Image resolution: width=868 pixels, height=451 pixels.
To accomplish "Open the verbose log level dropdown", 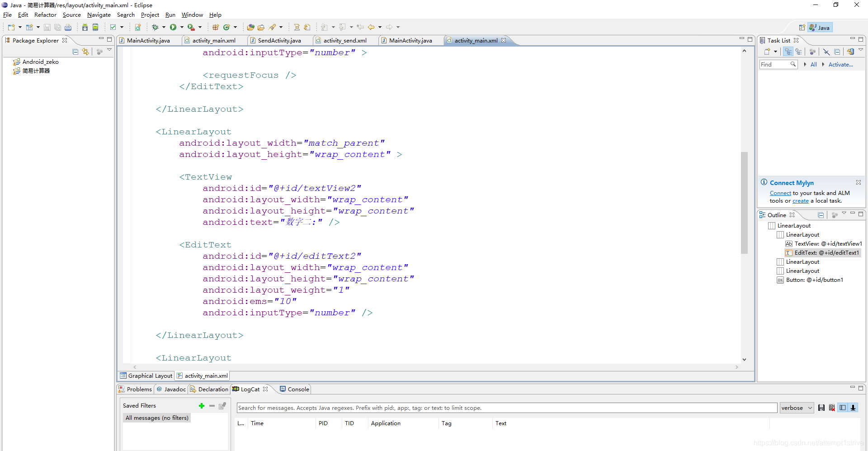I will tap(797, 408).
